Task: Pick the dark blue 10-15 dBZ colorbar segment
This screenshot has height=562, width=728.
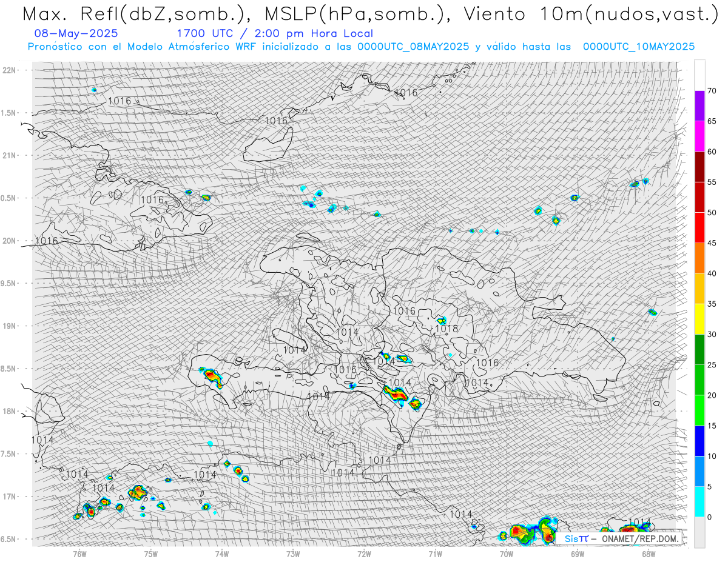Action: pyautogui.click(x=699, y=441)
